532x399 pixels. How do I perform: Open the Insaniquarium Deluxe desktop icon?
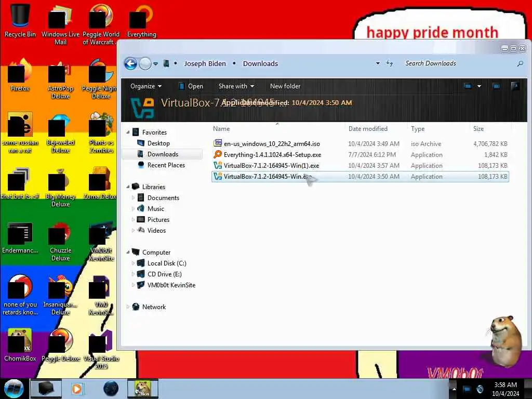60,295
